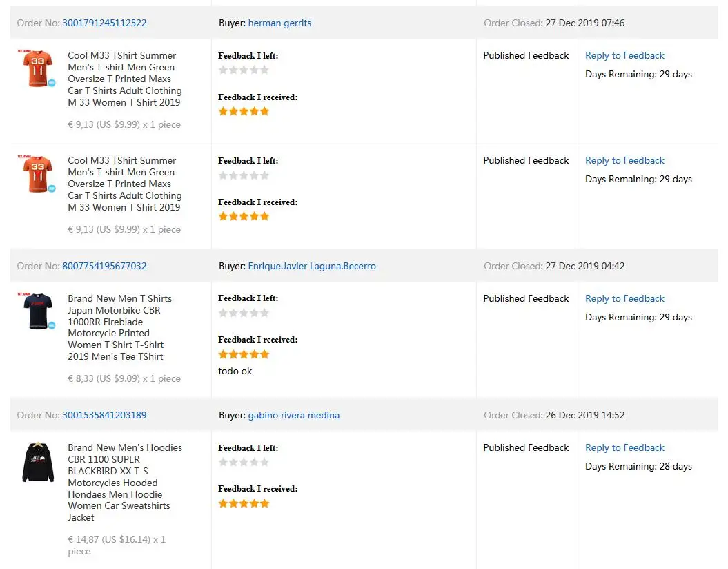
Task: View buyer herman gerrits profile
Action: pos(279,23)
